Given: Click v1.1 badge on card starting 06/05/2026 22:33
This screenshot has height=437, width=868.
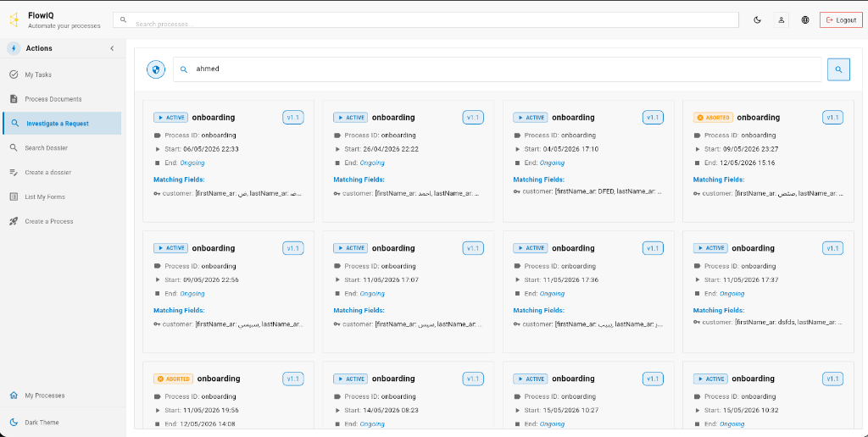Looking at the screenshot, I should [292, 117].
